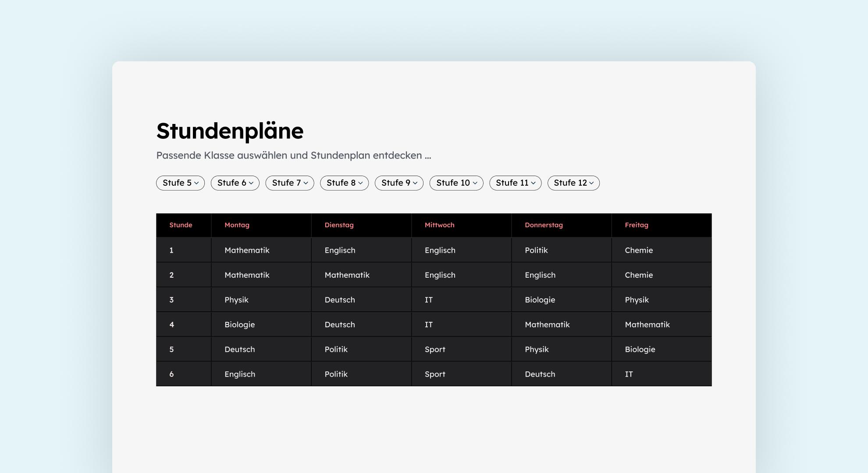Open the Stufe 5 dropdown
868x473 pixels.
(180, 183)
